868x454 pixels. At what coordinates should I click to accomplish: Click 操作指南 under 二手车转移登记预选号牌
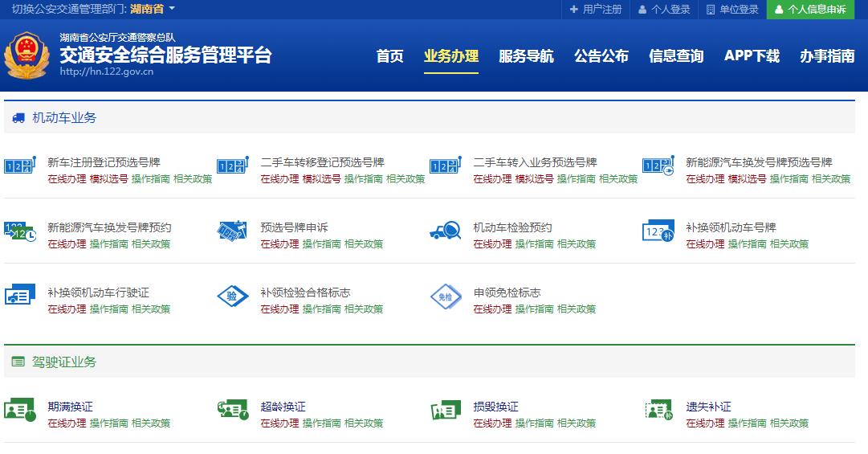click(364, 179)
